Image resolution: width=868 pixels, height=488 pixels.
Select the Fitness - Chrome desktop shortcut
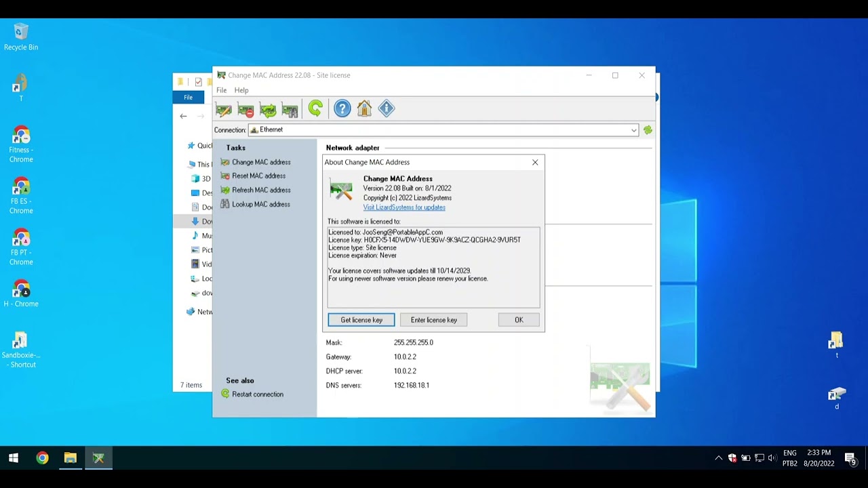point(21,144)
